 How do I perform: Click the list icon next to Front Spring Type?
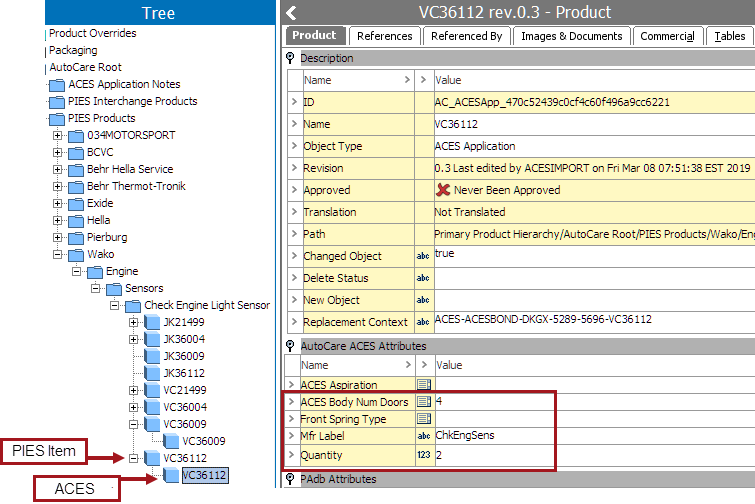[x=423, y=419]
